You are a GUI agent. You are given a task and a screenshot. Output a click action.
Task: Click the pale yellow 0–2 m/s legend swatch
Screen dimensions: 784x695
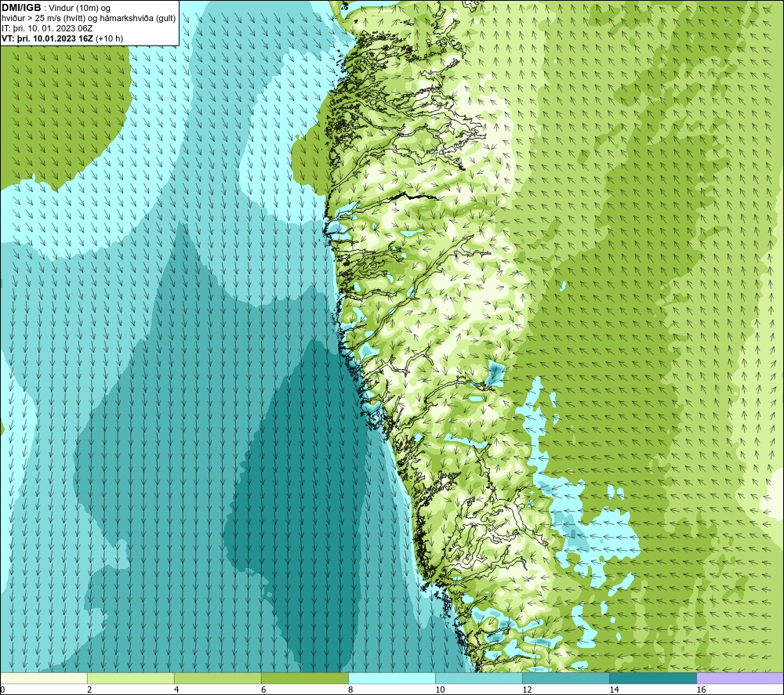(x=44, y=679)
